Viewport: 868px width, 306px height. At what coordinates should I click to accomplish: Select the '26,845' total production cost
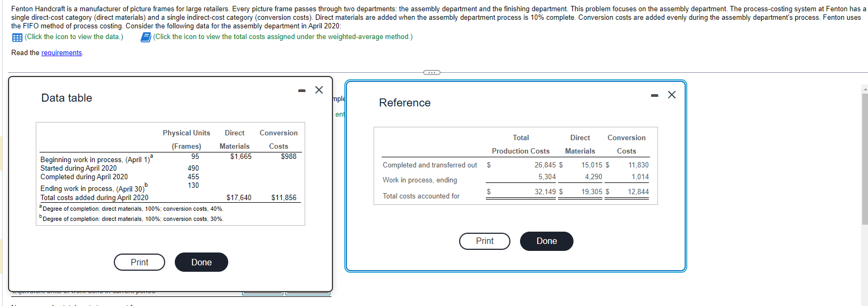545,165
